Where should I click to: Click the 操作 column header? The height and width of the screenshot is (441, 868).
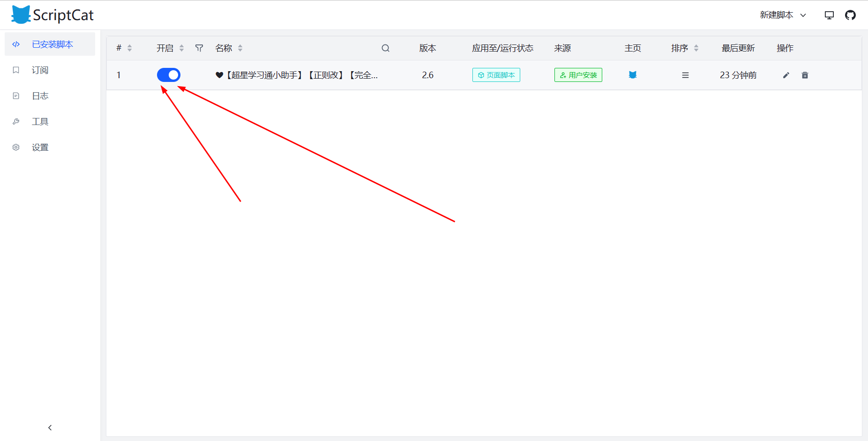click(x=785, y=48)
